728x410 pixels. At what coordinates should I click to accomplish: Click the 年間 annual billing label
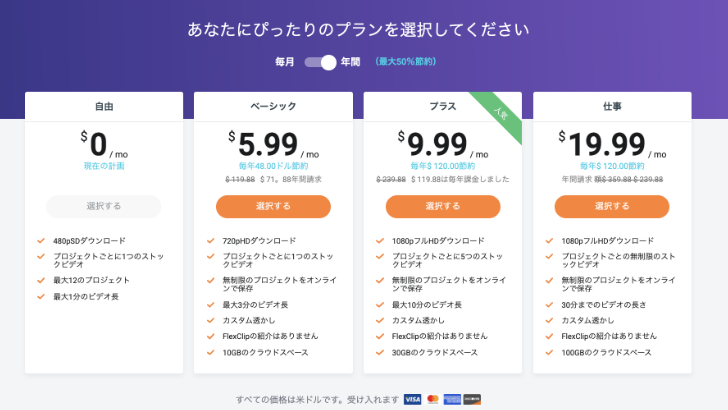point(351,62)
